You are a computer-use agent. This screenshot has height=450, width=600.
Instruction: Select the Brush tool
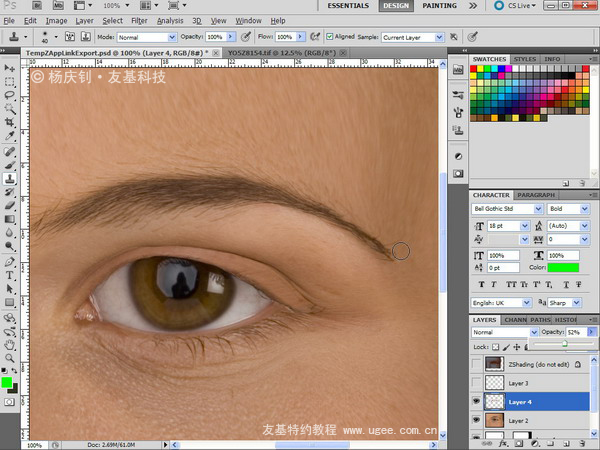9,165
